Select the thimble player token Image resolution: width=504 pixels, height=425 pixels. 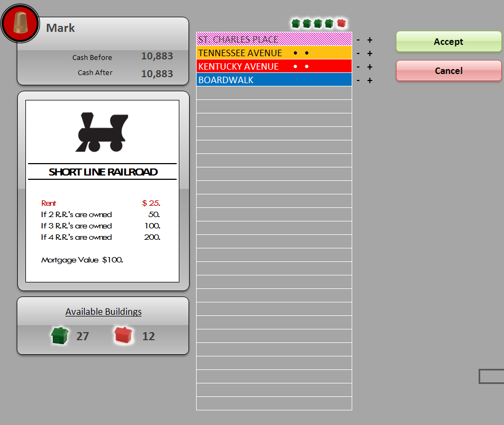coord(20,23)
